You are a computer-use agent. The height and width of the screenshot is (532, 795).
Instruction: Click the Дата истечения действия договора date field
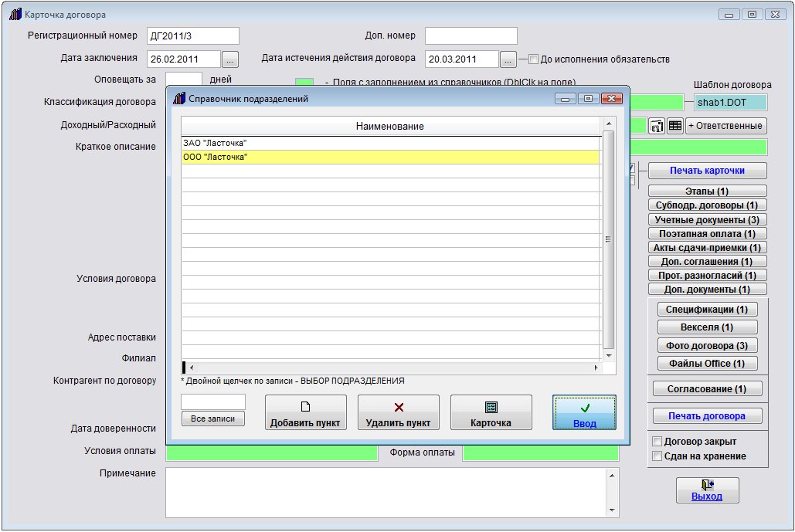point(462,59)
